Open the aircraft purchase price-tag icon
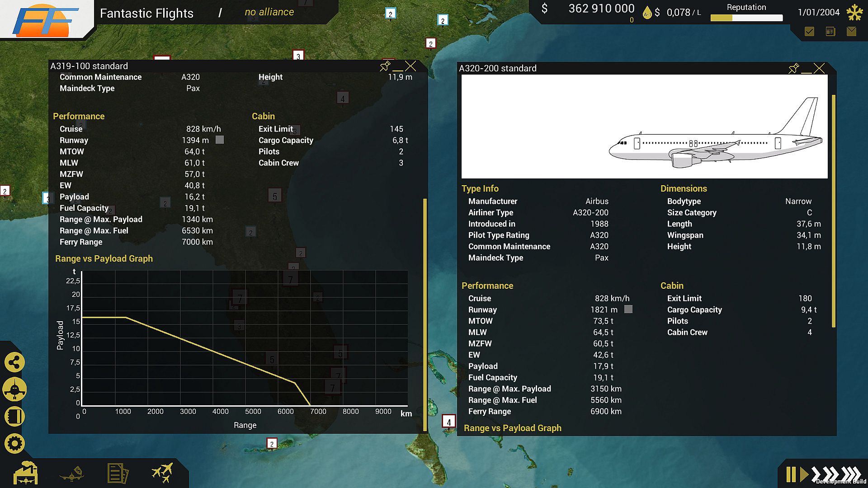868x488 pixels. coord(72,474)
